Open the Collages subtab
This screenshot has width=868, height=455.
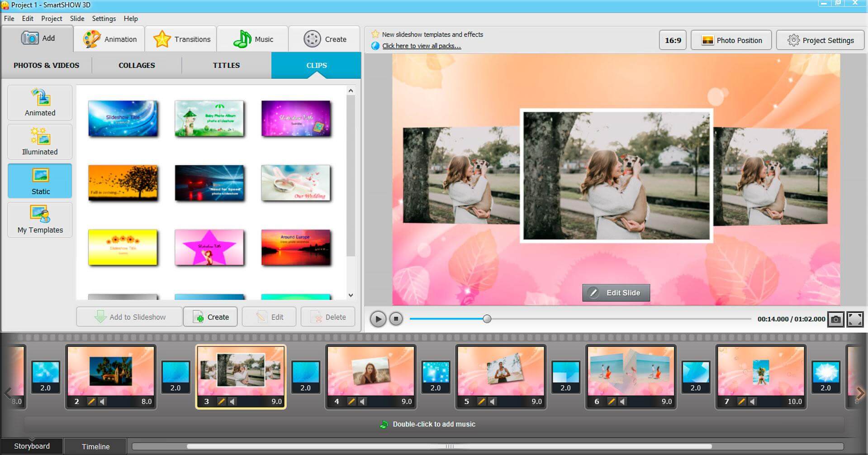137,65
